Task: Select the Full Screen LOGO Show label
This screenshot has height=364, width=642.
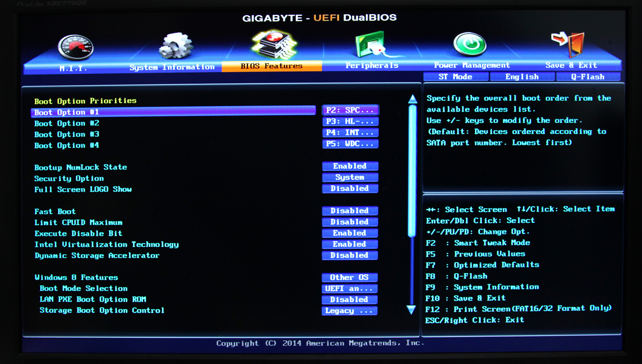Action: pos(83,189)
